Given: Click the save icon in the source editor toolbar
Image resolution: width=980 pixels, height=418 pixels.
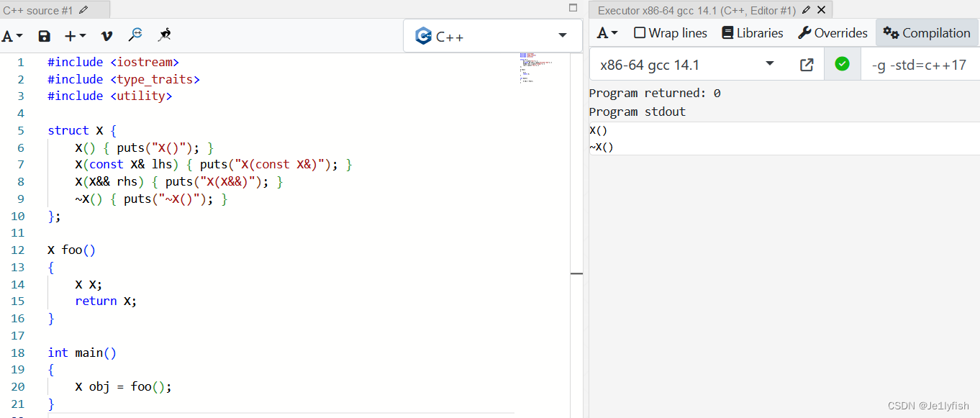Looking at the screenshot, I should (44, 35).
